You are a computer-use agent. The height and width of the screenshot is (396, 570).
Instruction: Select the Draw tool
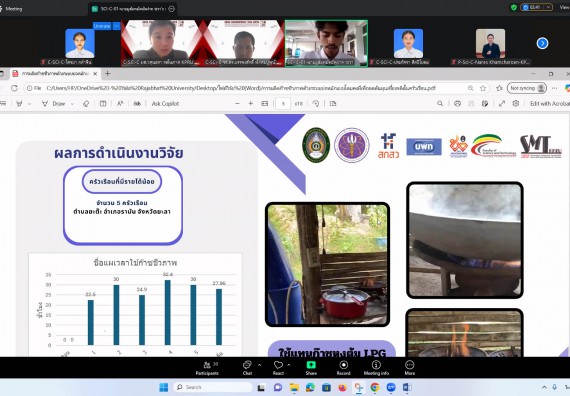coord(53,104)
